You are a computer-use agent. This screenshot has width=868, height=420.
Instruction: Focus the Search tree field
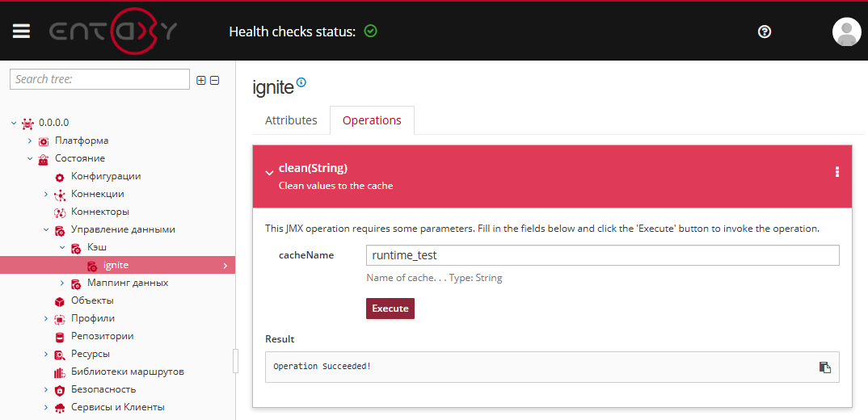(x=99, y=79)
